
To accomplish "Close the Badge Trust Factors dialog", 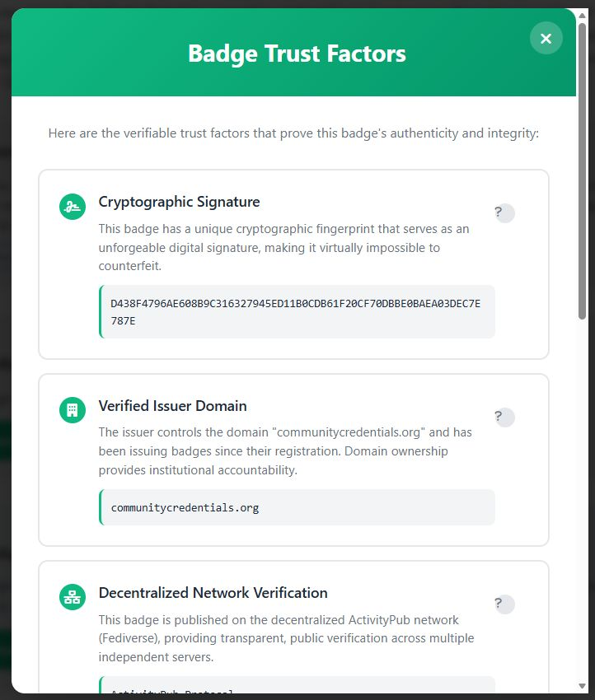I will (546, 38).
